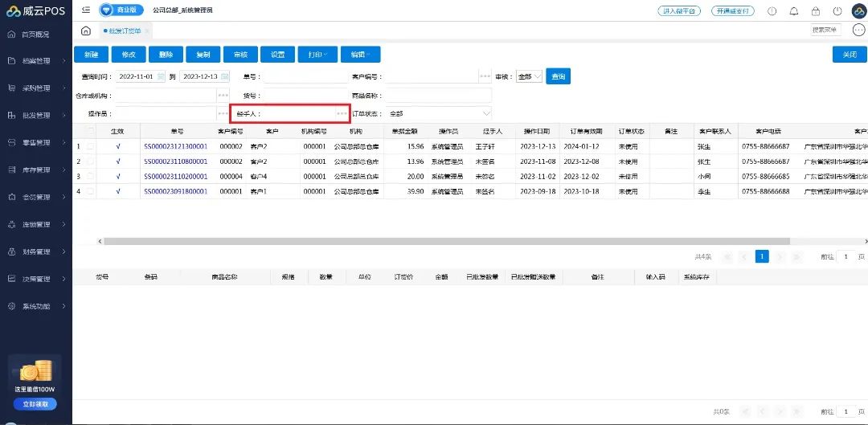Open notifications via the bell icon
Viewport: 868px width, 425px height.
click(794, 11)
